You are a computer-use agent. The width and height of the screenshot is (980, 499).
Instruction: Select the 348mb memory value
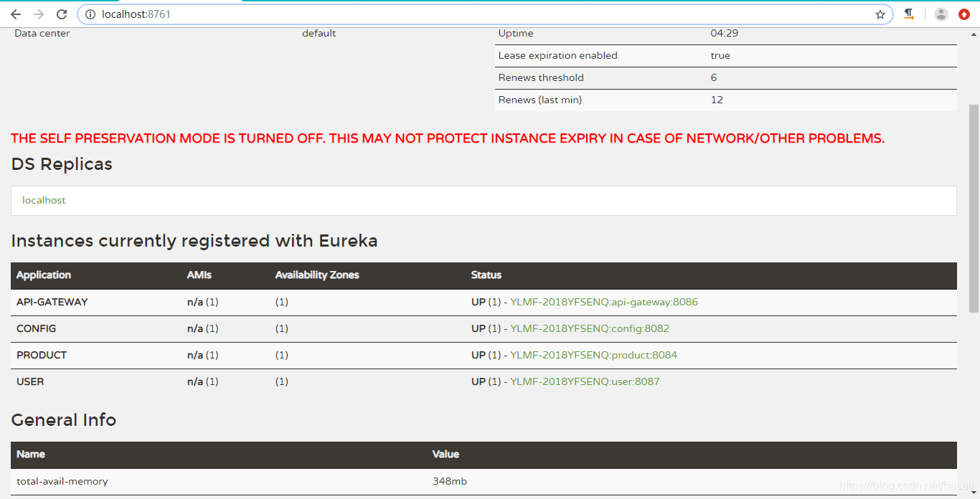[450, 481]
